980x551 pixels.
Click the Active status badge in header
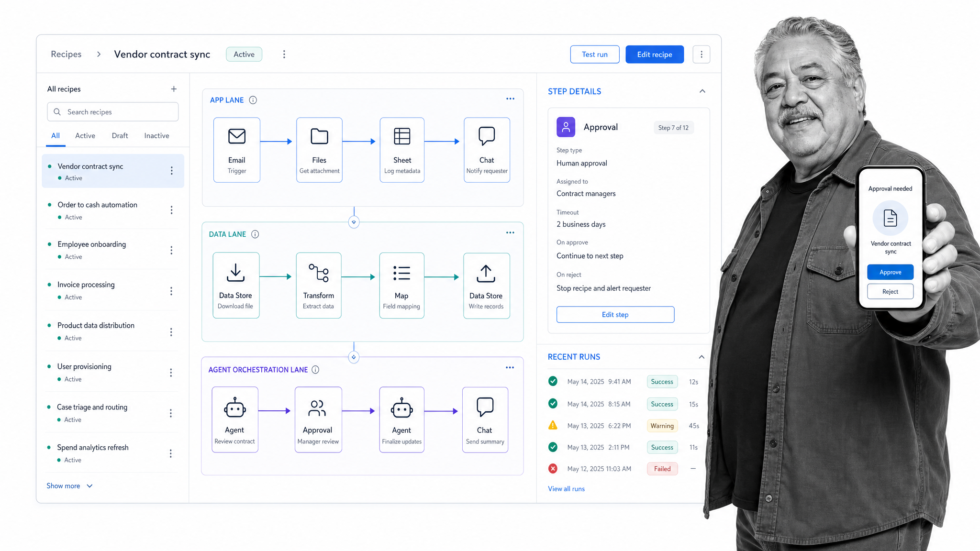coord(244,55)
